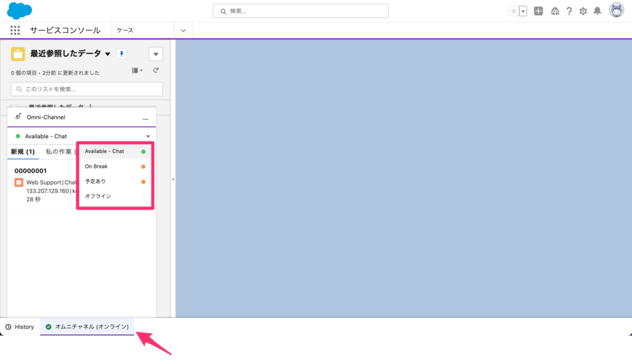The image size is (632, 364).
Task: Click the Salesforce cloud logo
Action: click(x=20, y=10)
